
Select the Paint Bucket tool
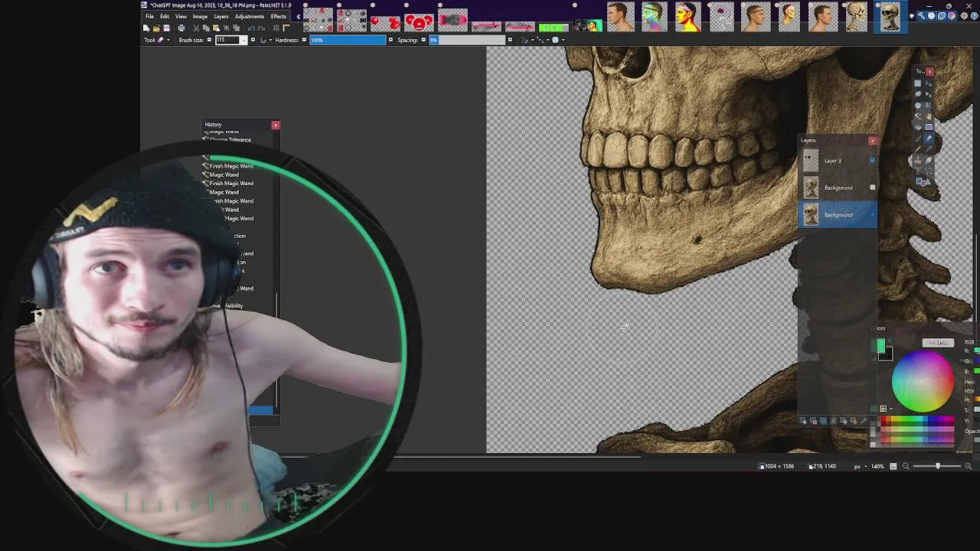point(917,127)
